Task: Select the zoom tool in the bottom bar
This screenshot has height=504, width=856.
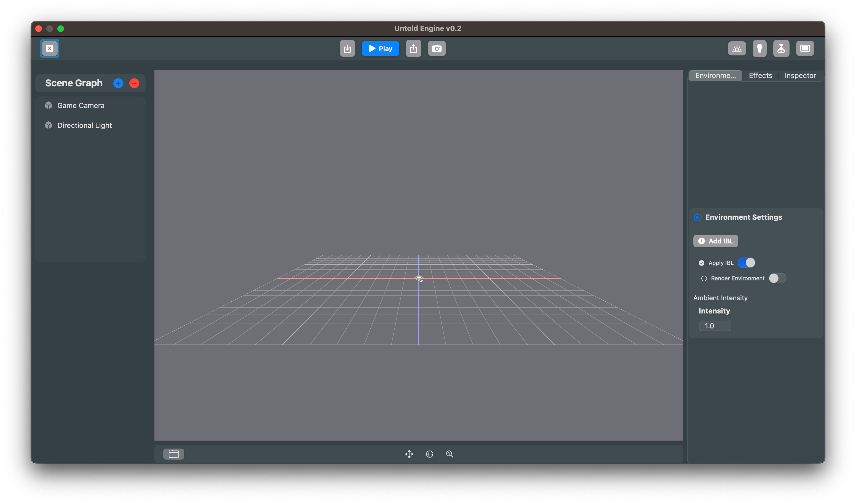Action: [450, 454]
